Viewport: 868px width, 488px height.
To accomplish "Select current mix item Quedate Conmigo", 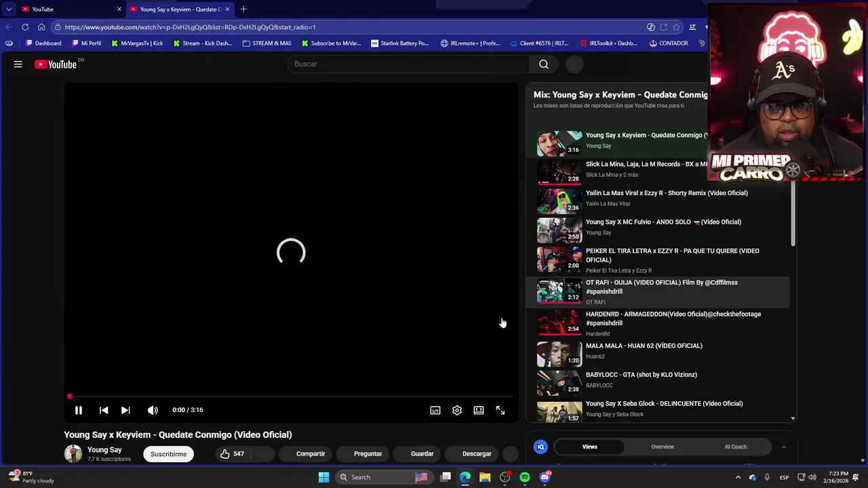I will [618, 143].
